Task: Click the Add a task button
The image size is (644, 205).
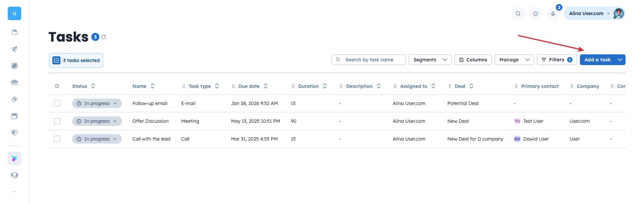Action: [x=597, y=60]
